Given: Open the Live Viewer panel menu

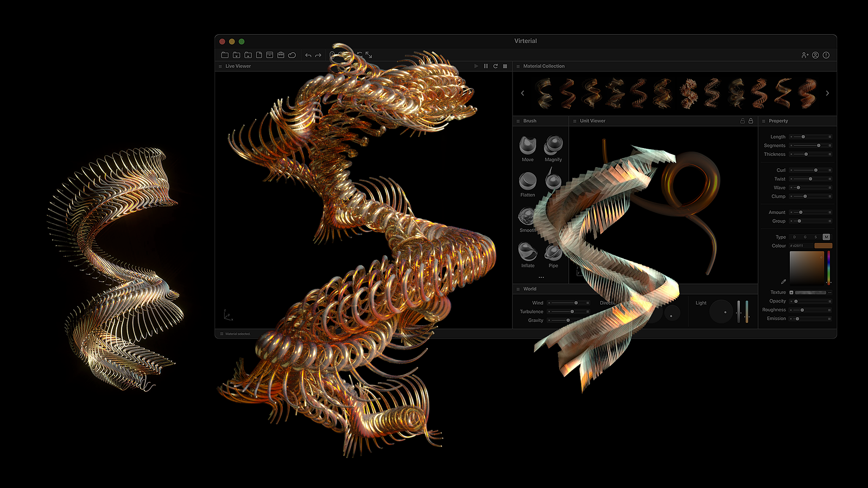Looking at the screenshot, I should pyautogui.click(x=220, y=66).
